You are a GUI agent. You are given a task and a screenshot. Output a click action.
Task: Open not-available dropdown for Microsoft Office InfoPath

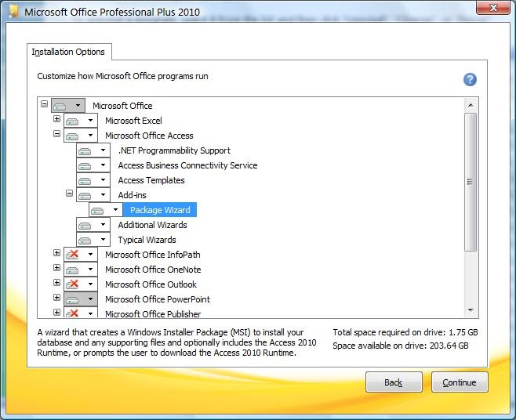(81, 254)
